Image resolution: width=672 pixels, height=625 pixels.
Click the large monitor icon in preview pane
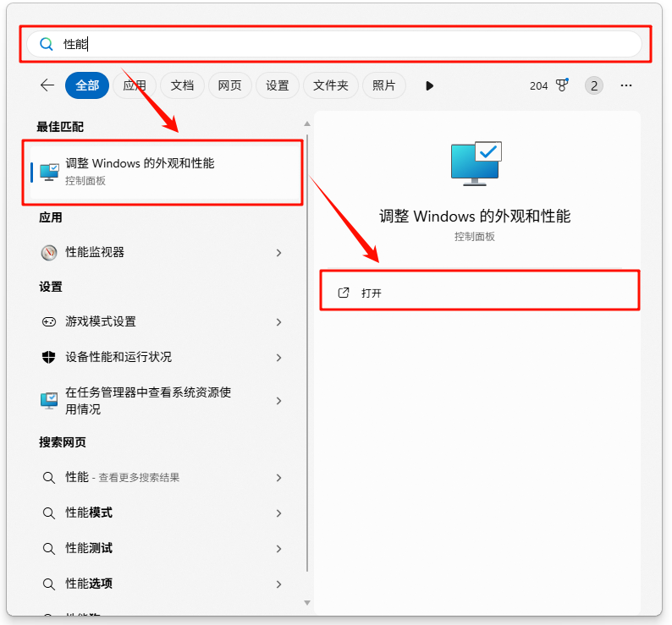coord(475,163)
